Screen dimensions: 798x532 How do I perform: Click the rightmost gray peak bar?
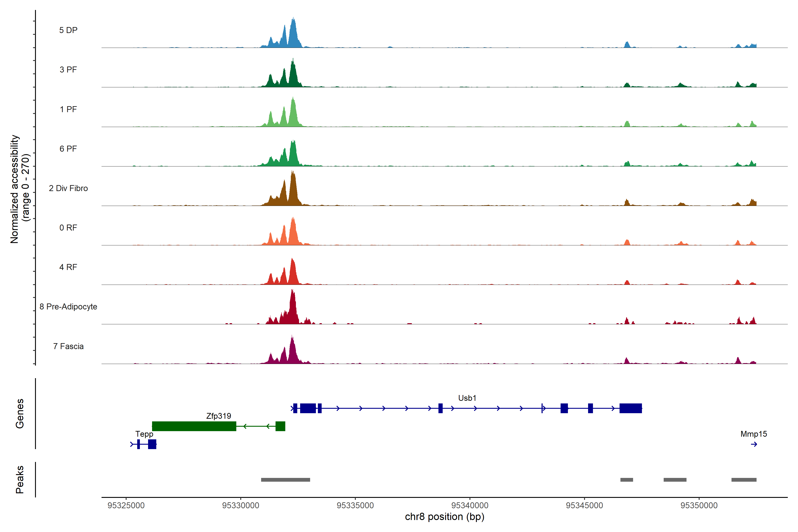point(744,480)
